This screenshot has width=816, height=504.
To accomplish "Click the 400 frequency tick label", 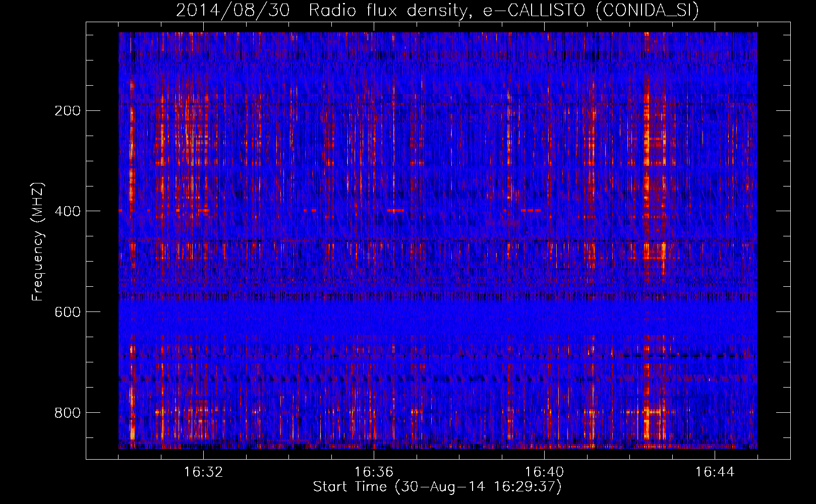I will (67, 211).
